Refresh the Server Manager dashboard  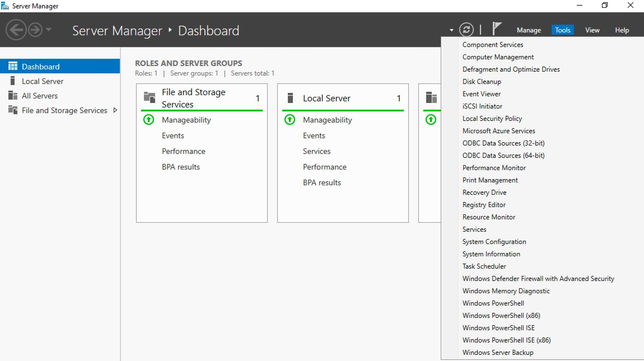[466, 30]
